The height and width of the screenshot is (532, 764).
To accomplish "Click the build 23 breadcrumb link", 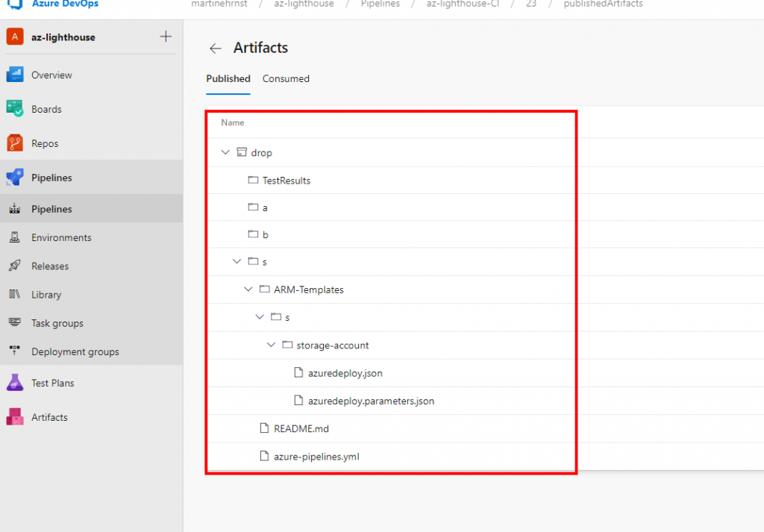I will tap(531, 4).
